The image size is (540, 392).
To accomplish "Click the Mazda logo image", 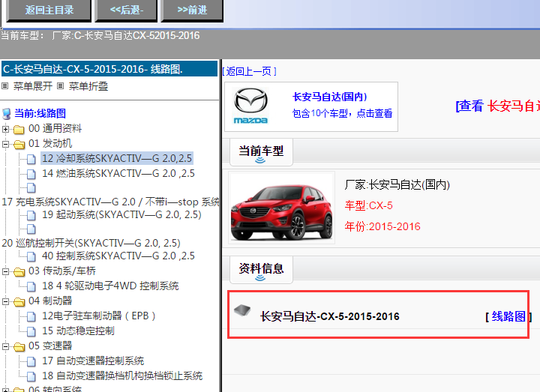I will [250, 106].
